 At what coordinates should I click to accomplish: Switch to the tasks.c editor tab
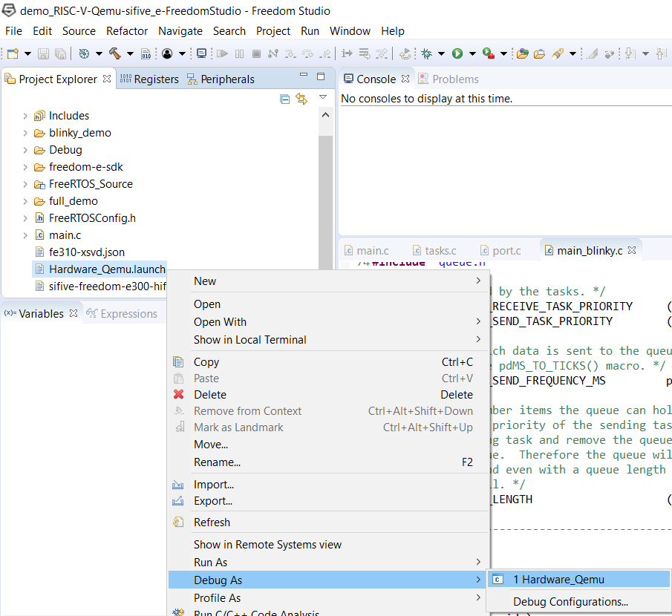pyautogui.click(x=434, y=251)
